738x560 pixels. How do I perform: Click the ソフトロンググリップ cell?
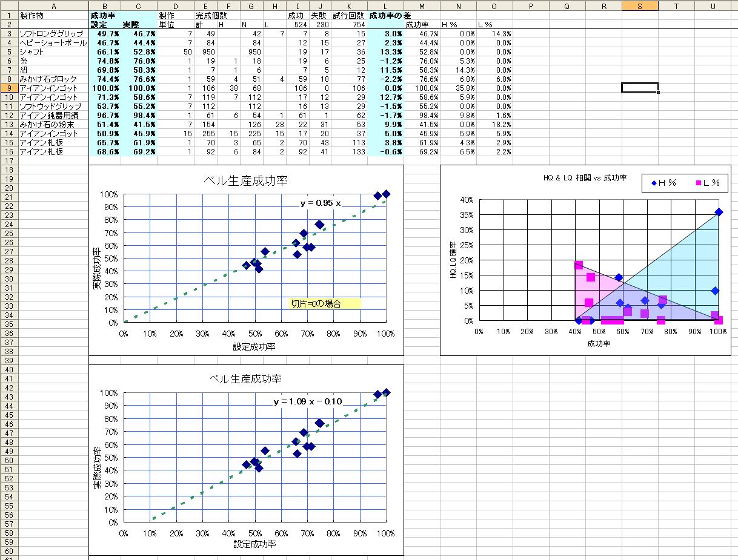pyautogui.click(x=52, y=34)
